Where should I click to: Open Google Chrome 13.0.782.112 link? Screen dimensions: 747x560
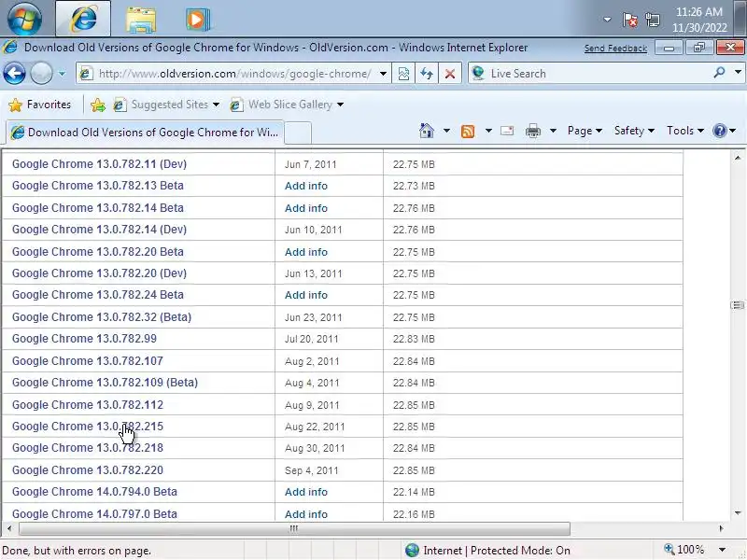88,405
